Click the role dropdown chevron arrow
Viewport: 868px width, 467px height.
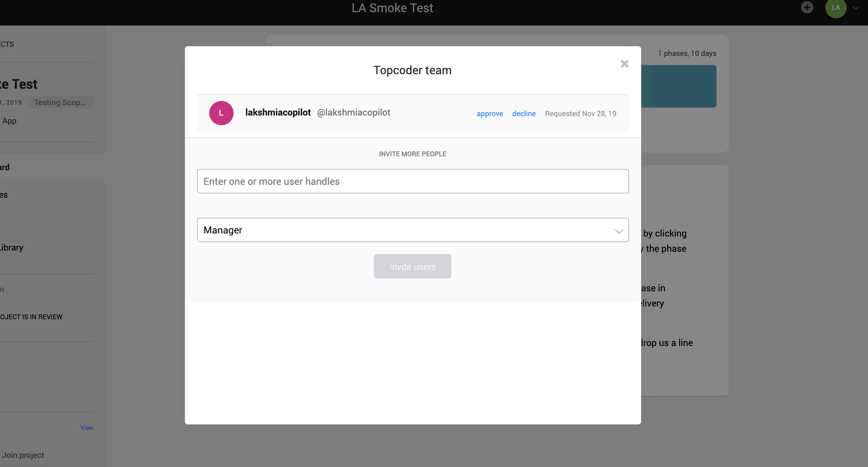tap(619, 231)
